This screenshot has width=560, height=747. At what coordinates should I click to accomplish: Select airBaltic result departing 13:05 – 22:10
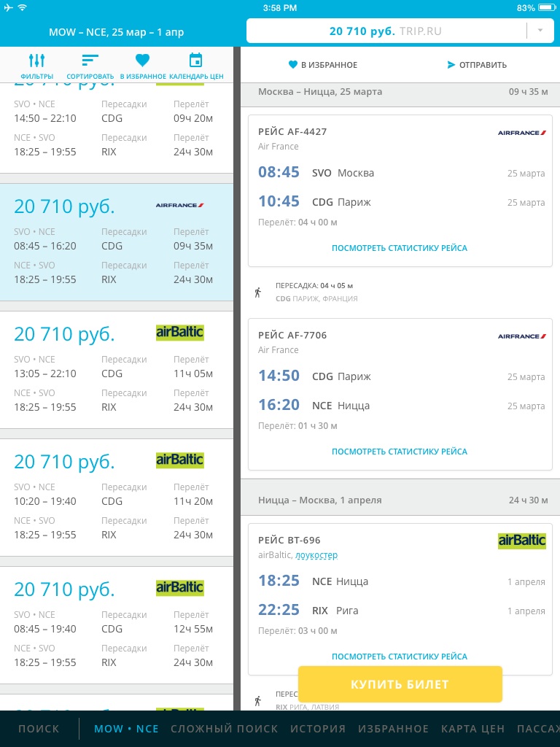coord(117,370)
